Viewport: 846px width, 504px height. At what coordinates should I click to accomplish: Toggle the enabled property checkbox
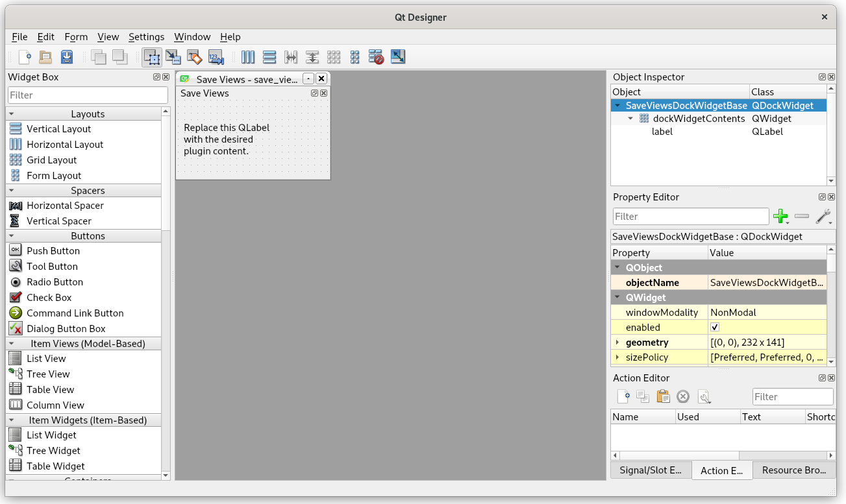click(715, 328)
